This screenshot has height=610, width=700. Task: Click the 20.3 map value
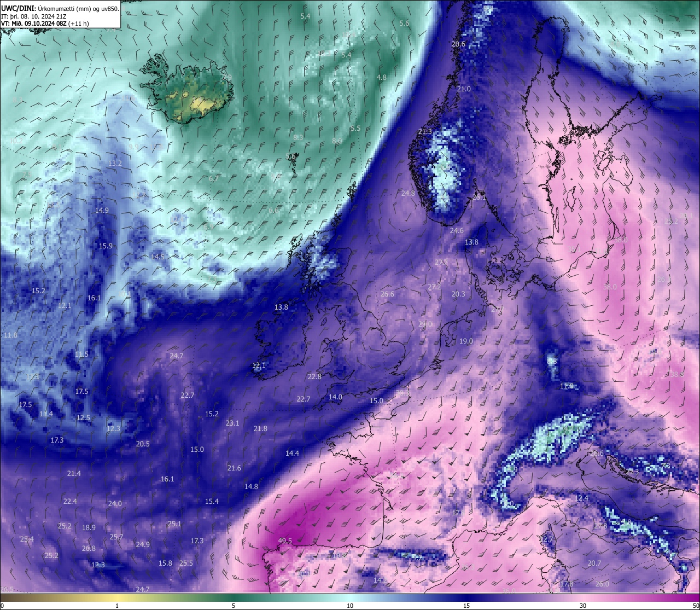[x=458, y=294]
